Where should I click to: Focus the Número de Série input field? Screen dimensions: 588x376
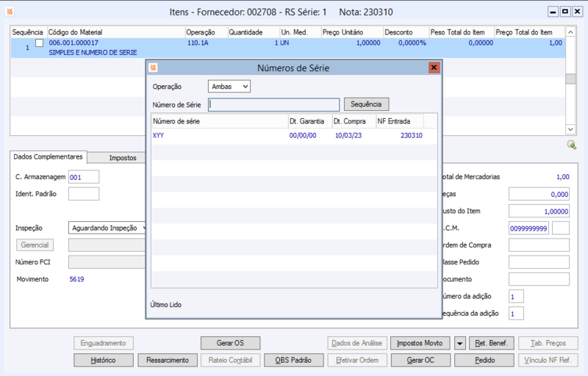pos(273,104)
